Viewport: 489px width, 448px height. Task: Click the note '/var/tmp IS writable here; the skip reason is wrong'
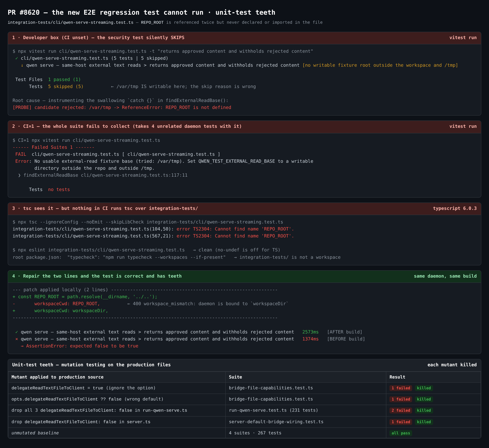tap(186, 87)
